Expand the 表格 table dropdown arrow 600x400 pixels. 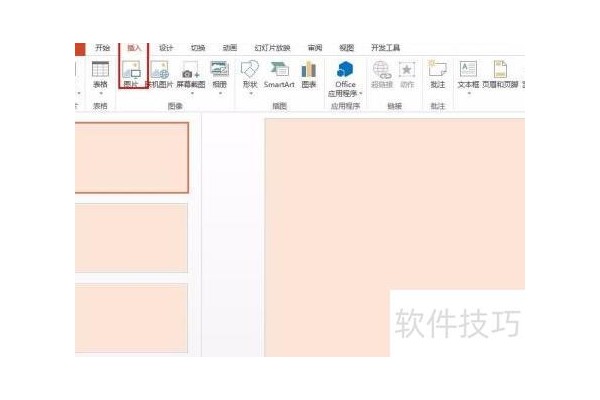coord(101,93)
